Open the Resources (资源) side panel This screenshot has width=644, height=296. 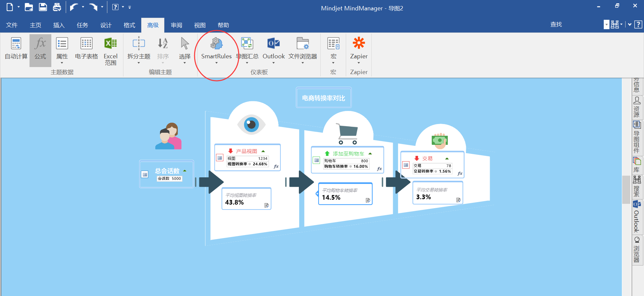637,107
